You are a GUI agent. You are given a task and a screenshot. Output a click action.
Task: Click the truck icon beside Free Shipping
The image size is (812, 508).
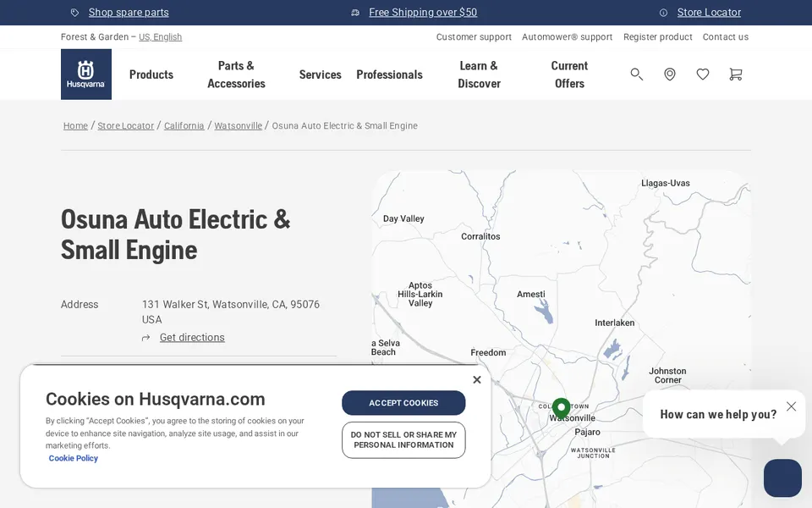355,13
